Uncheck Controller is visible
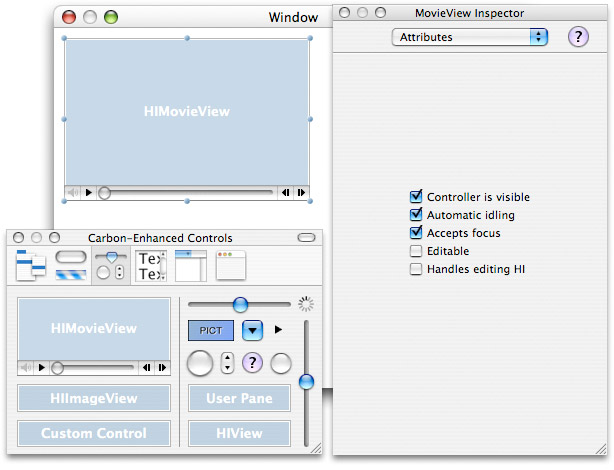Image resolution: width=614 pixels, height=470 pixels. (416, 197)
